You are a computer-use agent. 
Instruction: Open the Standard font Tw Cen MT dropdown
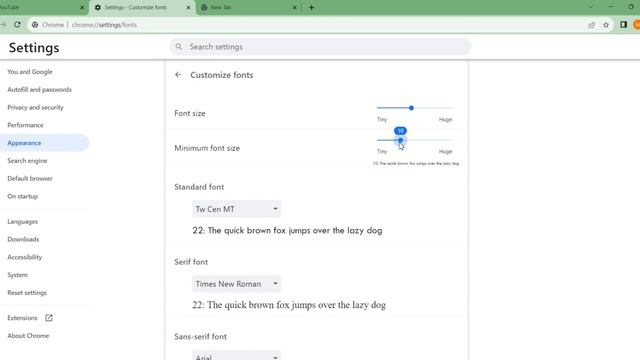[236, 209]
